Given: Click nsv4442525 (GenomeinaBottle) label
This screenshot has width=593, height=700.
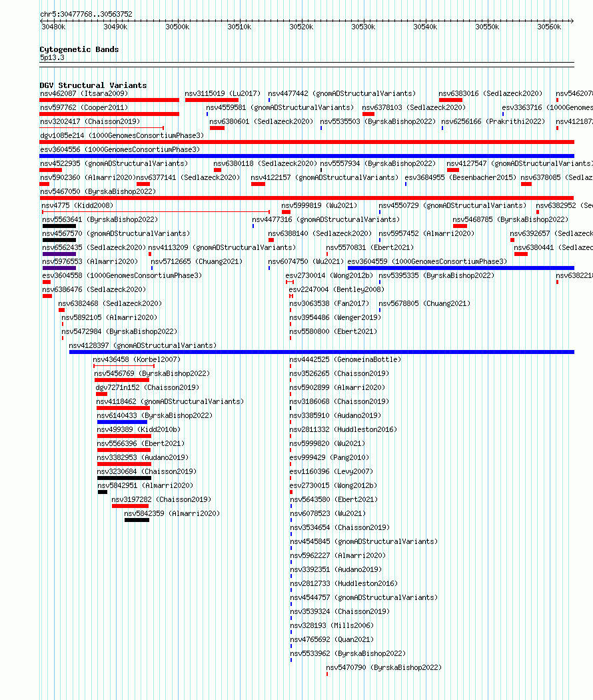Looking at the screenshot, I should pyautogui.click(x=345, y=359).
